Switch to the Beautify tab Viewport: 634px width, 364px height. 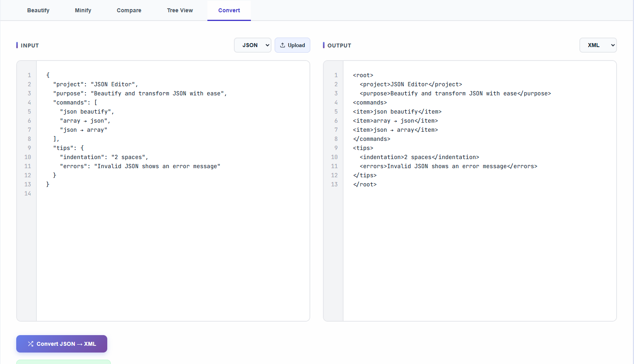coord(38,10)
